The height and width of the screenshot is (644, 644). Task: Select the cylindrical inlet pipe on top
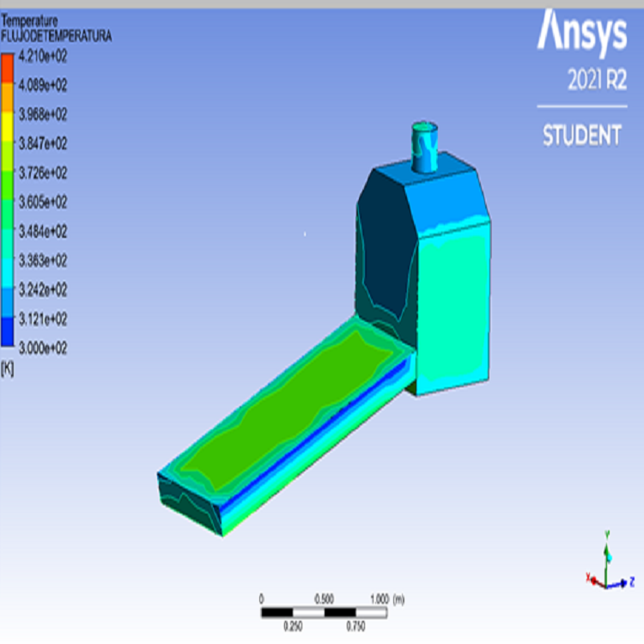[x=424, y=148]
